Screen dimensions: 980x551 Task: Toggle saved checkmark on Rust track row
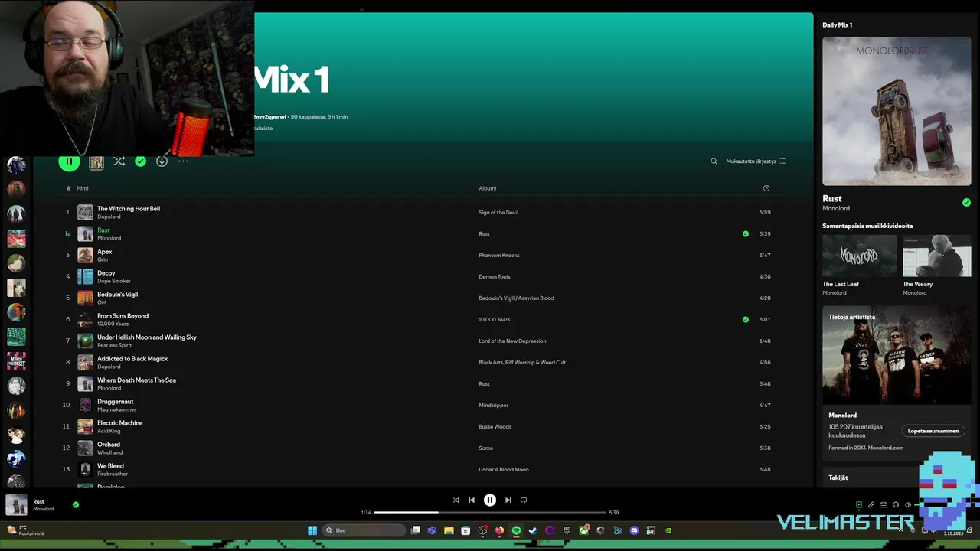tap(746, 234)
